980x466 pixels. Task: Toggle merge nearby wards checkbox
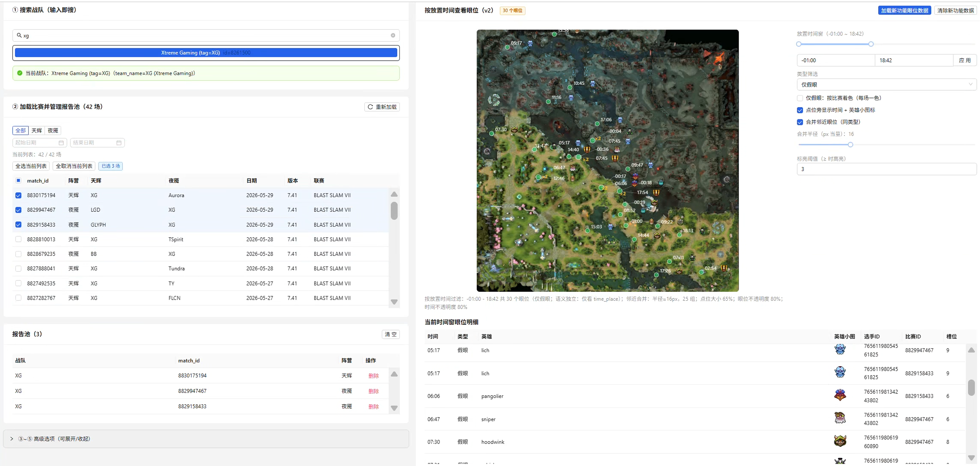(800, 122)
